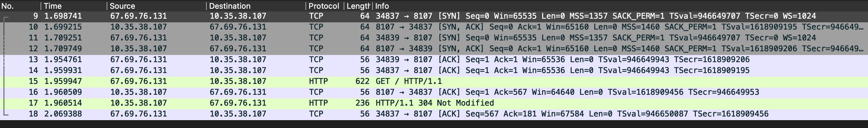Viewport: 868px width, 128px height.
Task: Sort by the Time column header
Action: 74,6
